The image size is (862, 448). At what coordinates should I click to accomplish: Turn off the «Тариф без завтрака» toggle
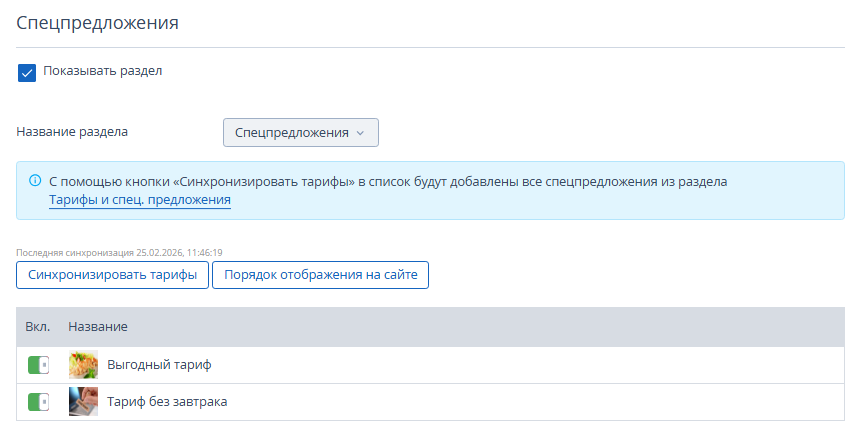tap(38, 402)
